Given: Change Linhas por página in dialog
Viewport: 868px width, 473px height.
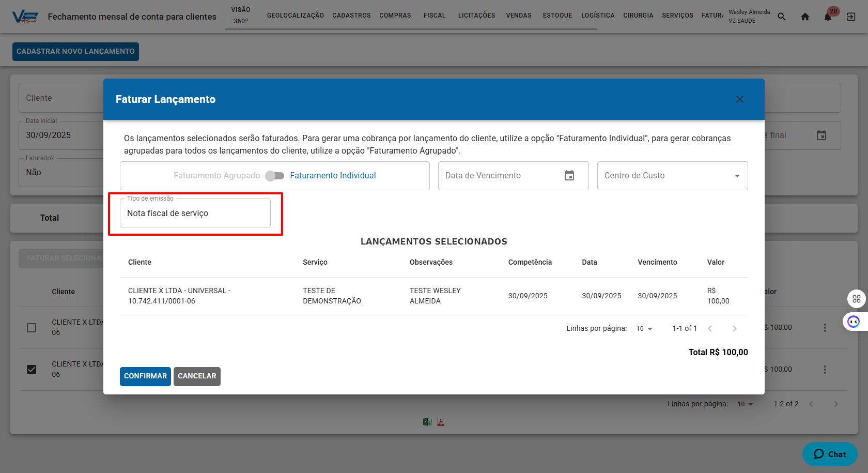Looking at the screenshot, I should pos(644,329).
